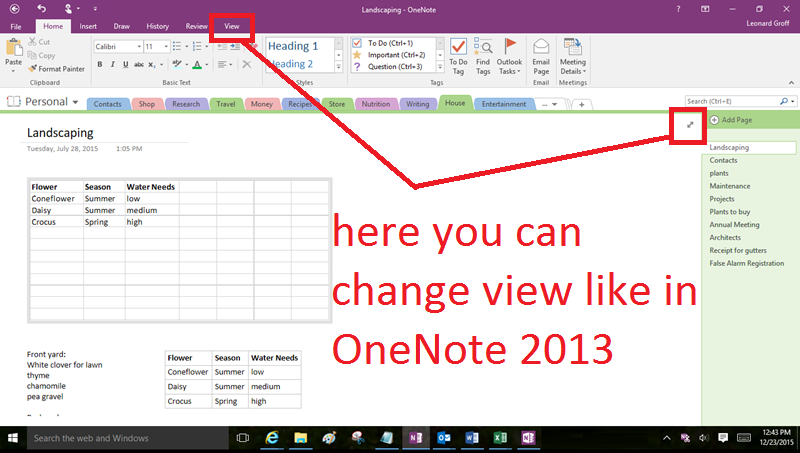The width and height of the screenshot is (800, 453).
Task: Click the bulleted list icon
Action: pyautogui.click(x=177, y=46)
